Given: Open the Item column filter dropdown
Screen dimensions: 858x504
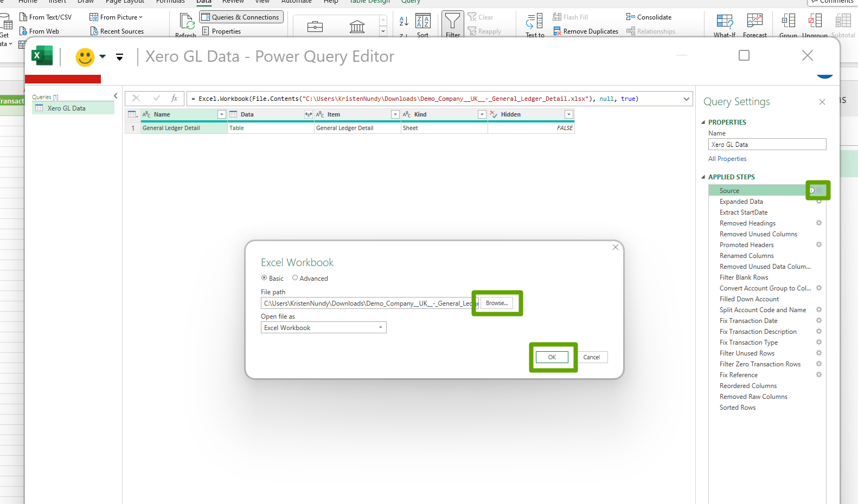Looking at the screenshot, I should (395, 114).
